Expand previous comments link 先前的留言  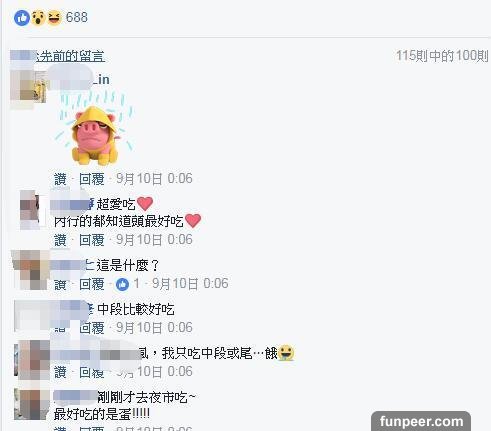coord(70,56)
